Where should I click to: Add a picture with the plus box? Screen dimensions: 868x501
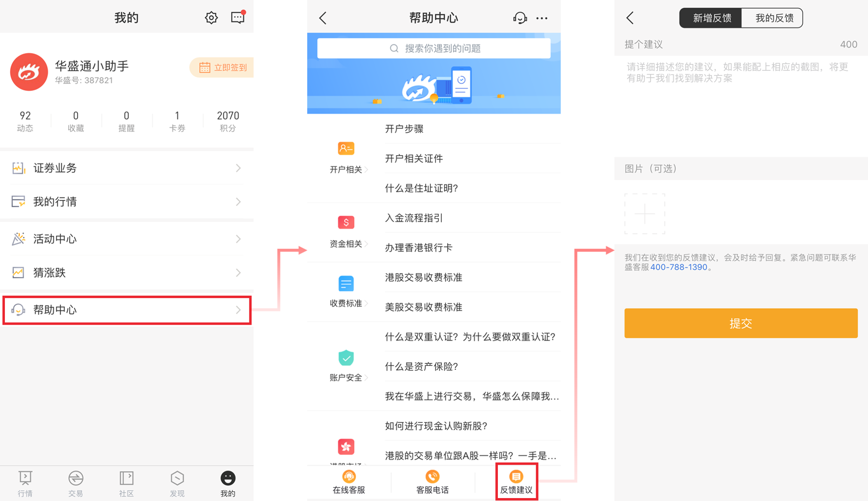tap(645, 214)
